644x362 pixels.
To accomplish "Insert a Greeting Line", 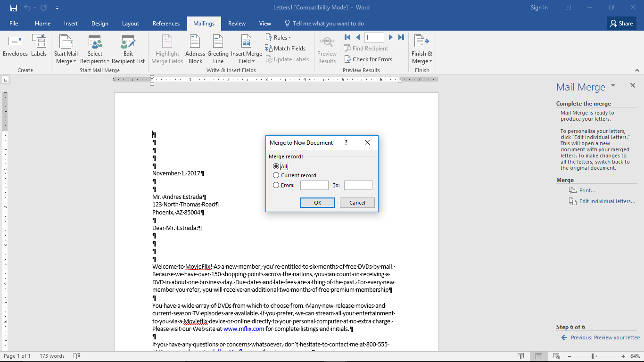I will 217,49.
